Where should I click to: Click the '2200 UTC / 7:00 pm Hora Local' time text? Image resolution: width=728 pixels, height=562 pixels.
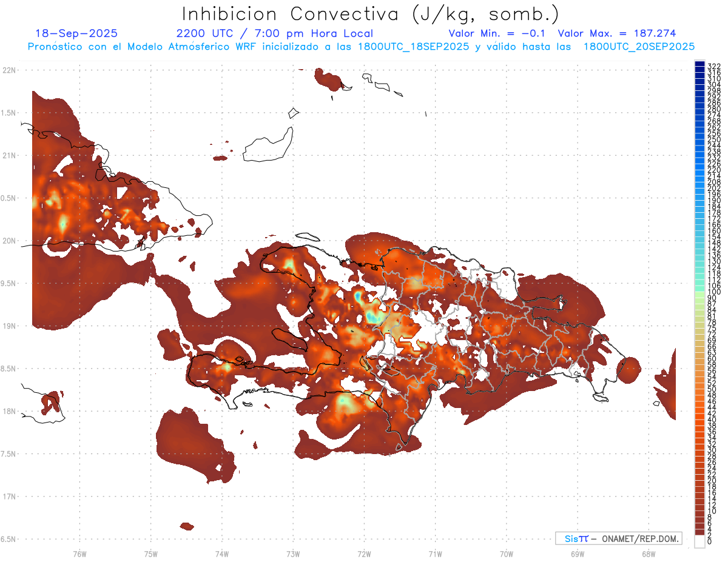click(275, 33)
